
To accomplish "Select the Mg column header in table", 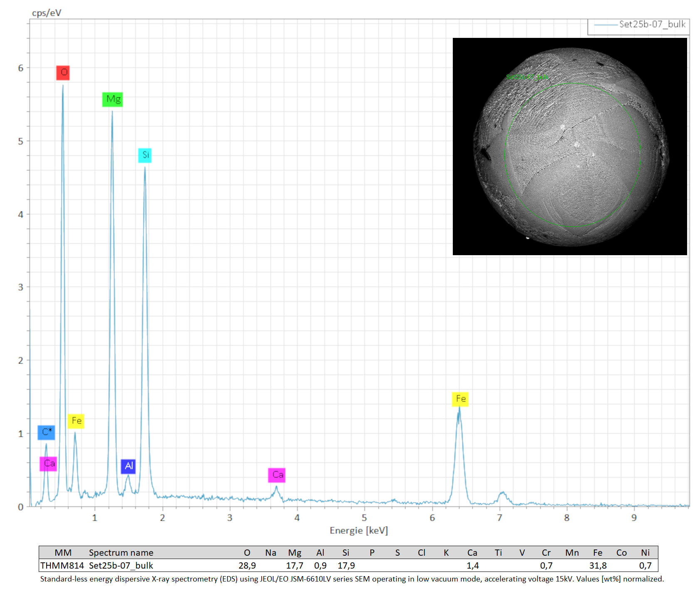I will point(294,552).
